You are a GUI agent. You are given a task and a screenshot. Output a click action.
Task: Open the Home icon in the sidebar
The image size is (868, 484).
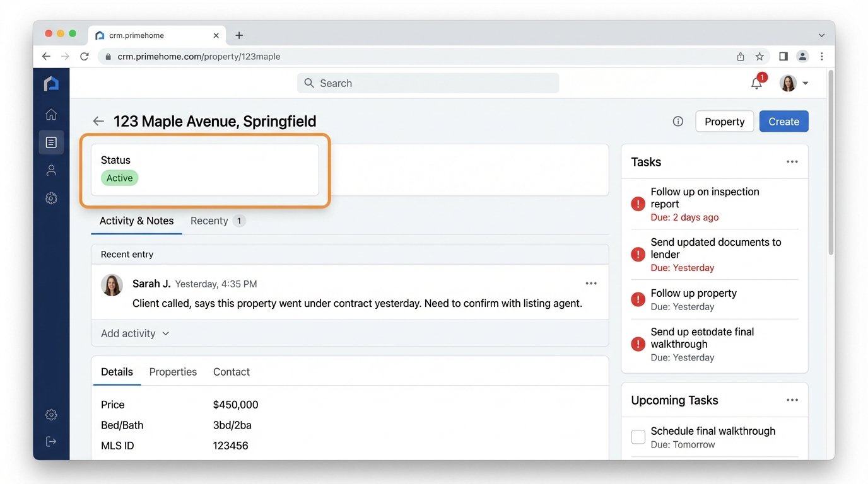pos(51,114)
